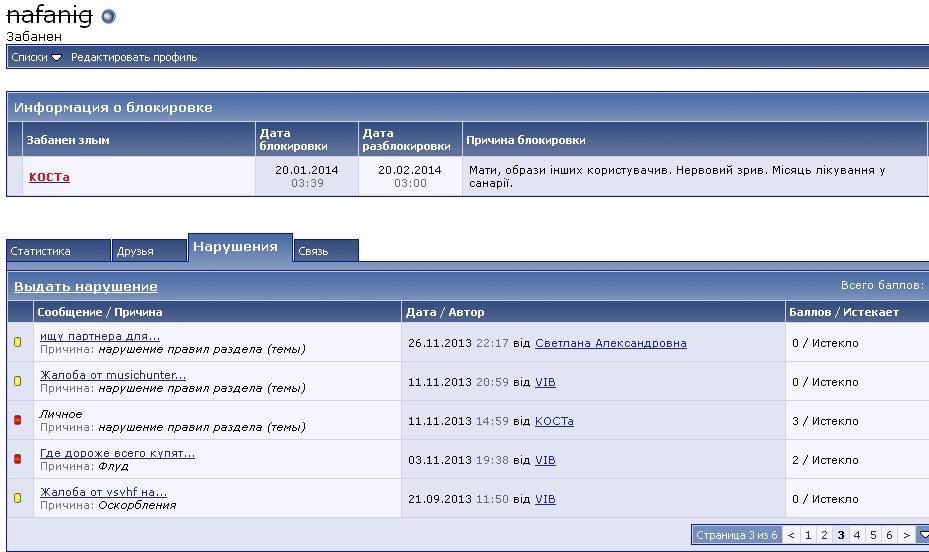Click the Выдать нарушение link
Screen dimensions: 929x552
(85, 287)
